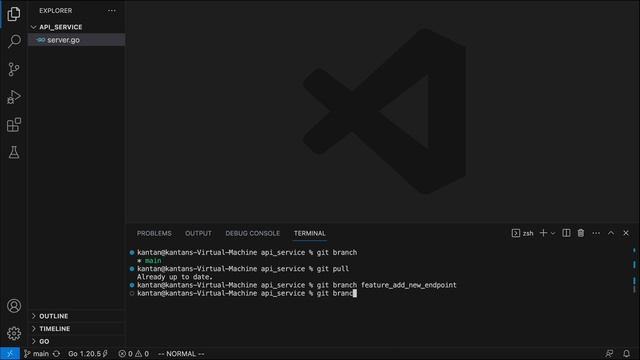Viewport: 640px width, 360px height.
Task: Expand the Outline section
Action: [x=76, y=316]
